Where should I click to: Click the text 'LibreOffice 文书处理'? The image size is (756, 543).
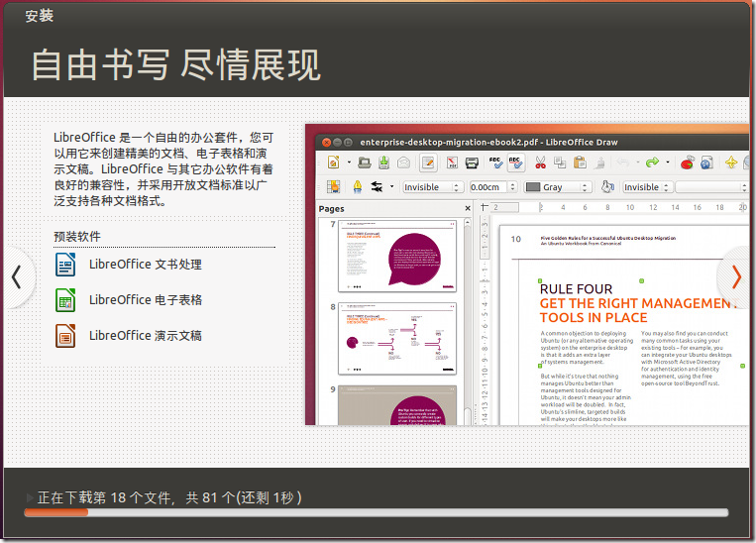[x=145, y=265]
